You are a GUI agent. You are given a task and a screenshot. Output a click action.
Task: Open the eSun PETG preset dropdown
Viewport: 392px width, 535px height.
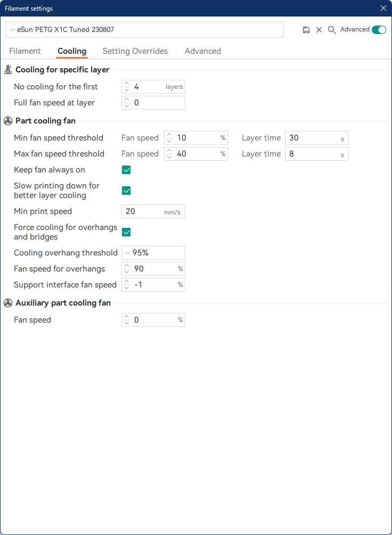pyautogui.click(x=145, y=30)
